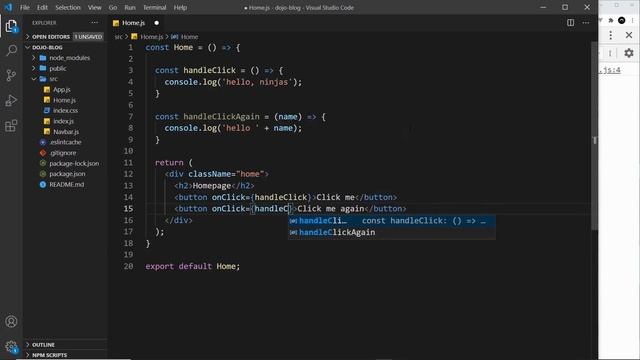Select handleClickAgain autocomplete suggestion
This screenshot has height=360, width=640.
click(392, 232)
